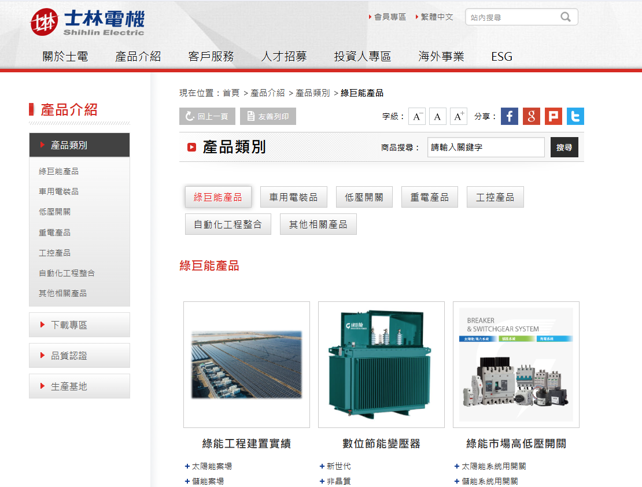Share page on Plurk

coord(553,116)
